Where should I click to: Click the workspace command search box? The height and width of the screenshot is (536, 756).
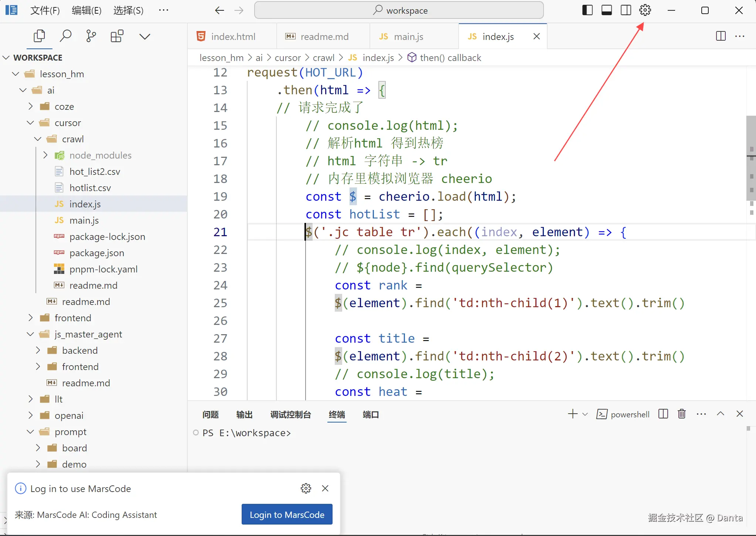[x=399, y=10]
